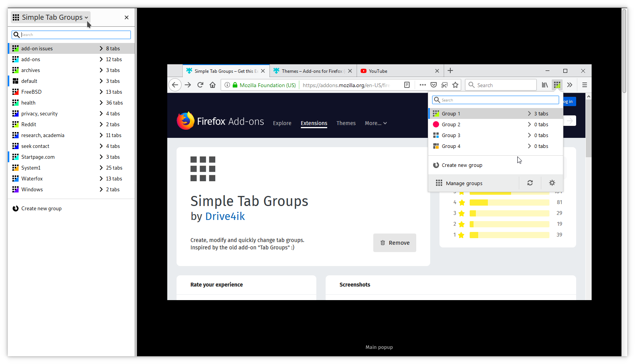Image resolution: width=635 pixels, height=364 pixels.
Task: Expand the add-ons group with 12 tabs
Action: pos(101,59)
